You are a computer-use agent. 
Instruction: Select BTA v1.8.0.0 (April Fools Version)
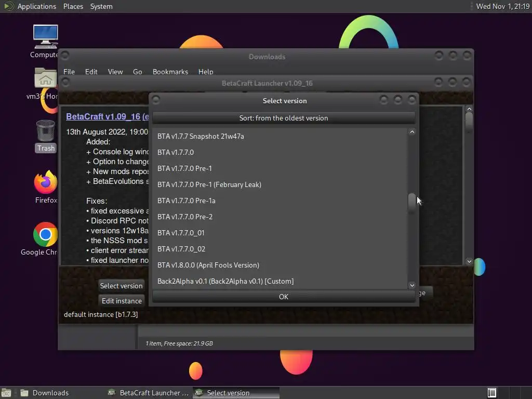click(280, 265)
